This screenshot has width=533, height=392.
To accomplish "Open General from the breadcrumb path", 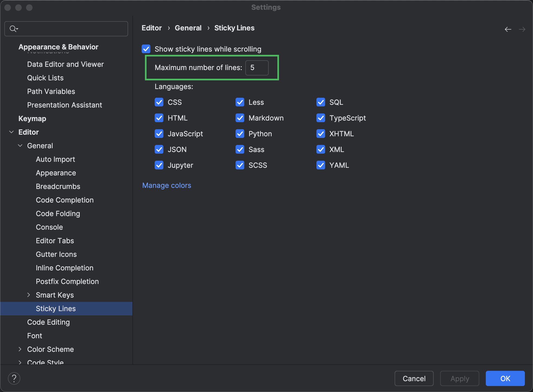I will coord(188,28).
